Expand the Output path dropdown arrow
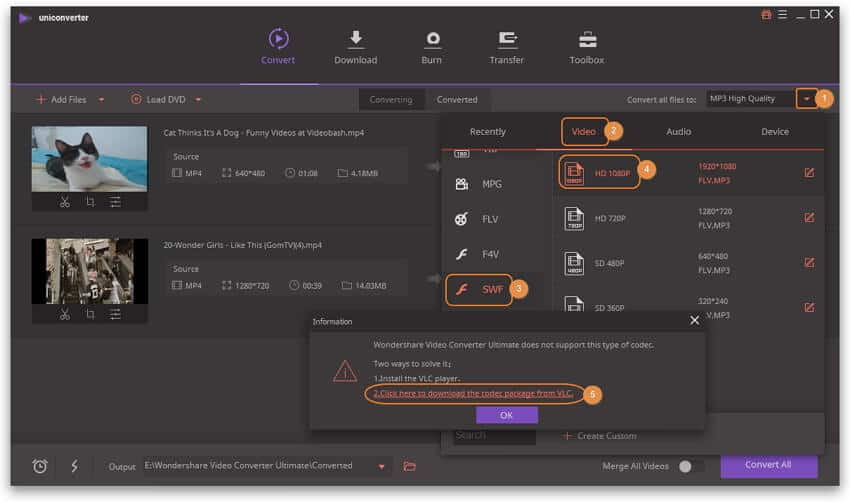The height and width of the screenshot is (502, 850). point(382,467)
